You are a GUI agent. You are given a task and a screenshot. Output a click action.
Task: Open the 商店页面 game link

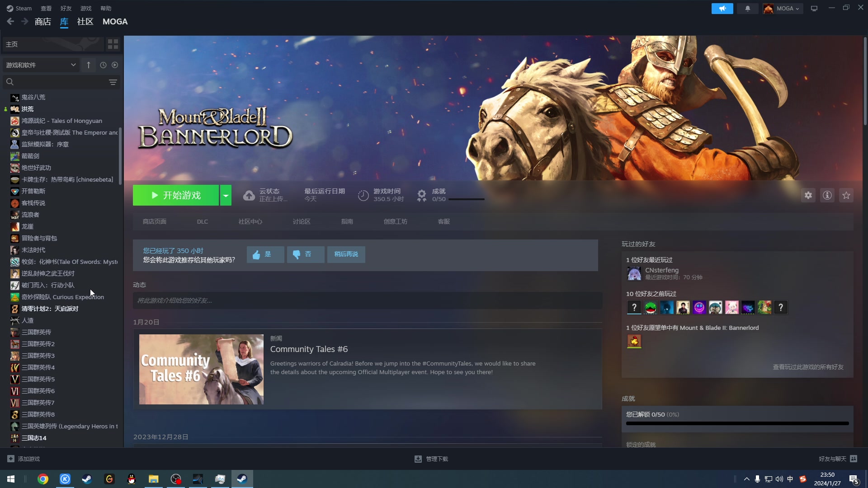point(155,221)
